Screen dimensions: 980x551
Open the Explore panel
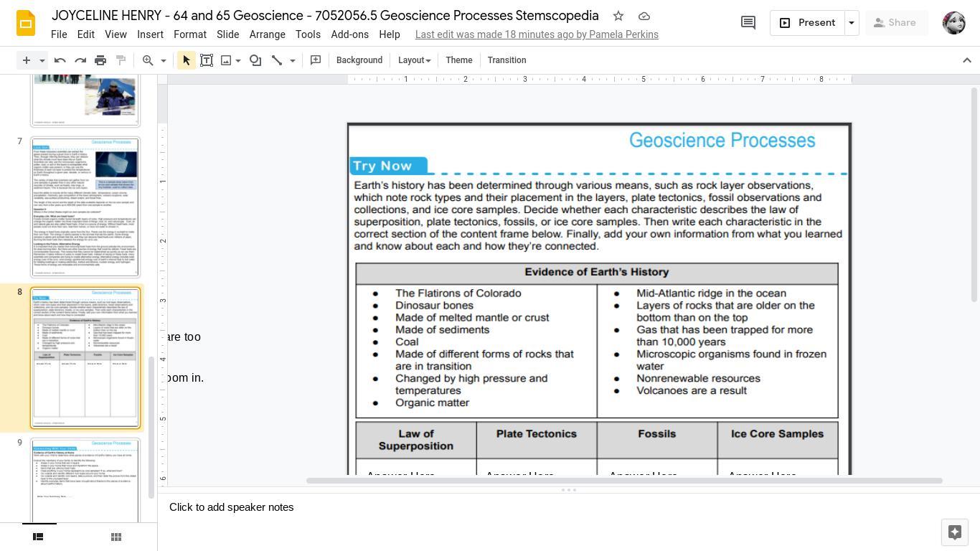pyautogui.click(x=955, y=532)
